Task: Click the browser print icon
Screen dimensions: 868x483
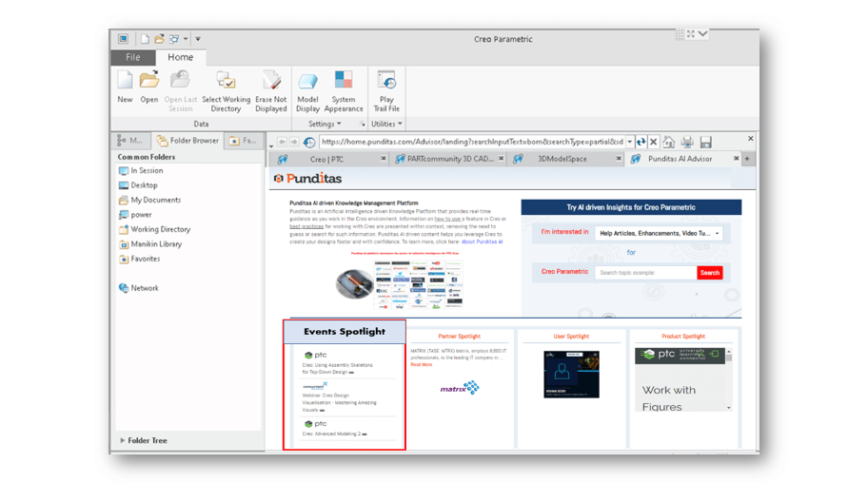Action: pyautogui.click(x=687, y=142)
